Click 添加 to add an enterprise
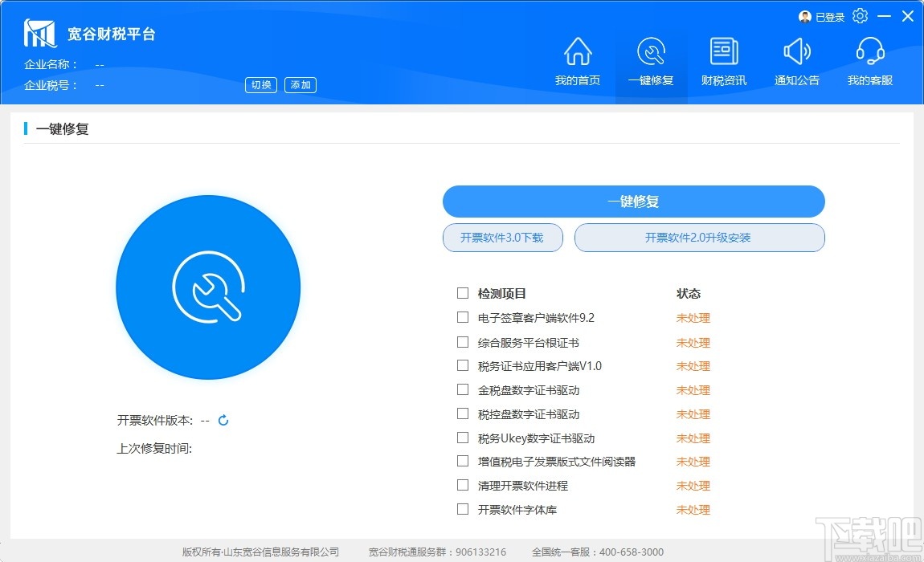Image resolution: width=924 pixels, height=562 pixels. click(x=300, y=84)
